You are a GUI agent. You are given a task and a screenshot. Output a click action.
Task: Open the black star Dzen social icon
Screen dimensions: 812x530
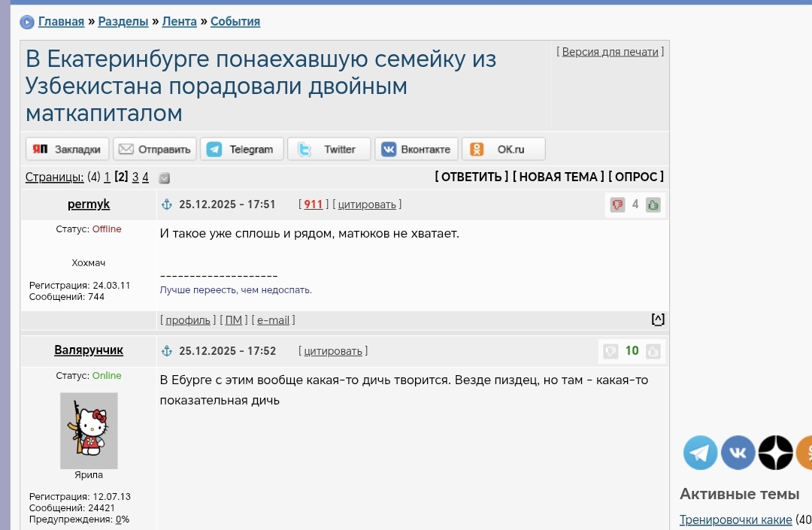point(776,453)
